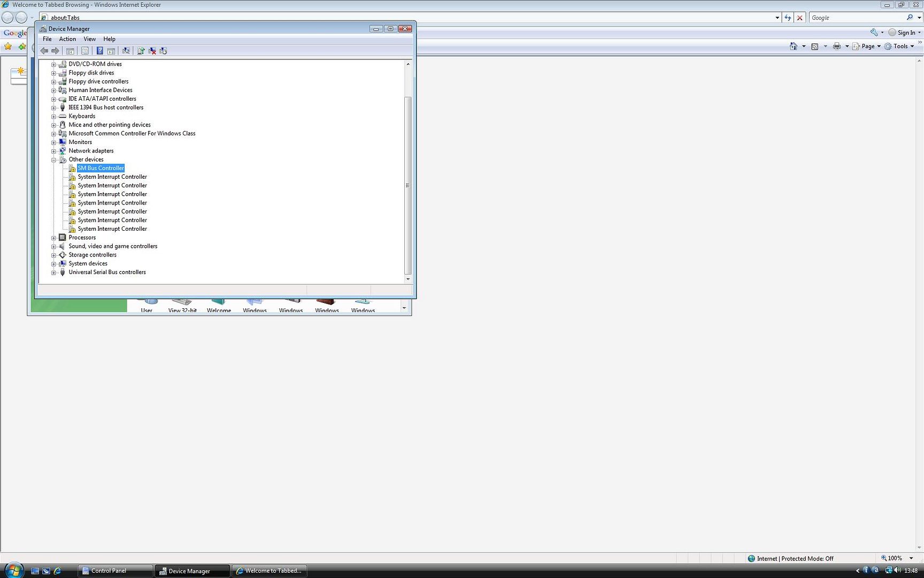Switch to Control Panel taskbar button
This screenshot has height=578, width=924.
(x=115, y=571)
